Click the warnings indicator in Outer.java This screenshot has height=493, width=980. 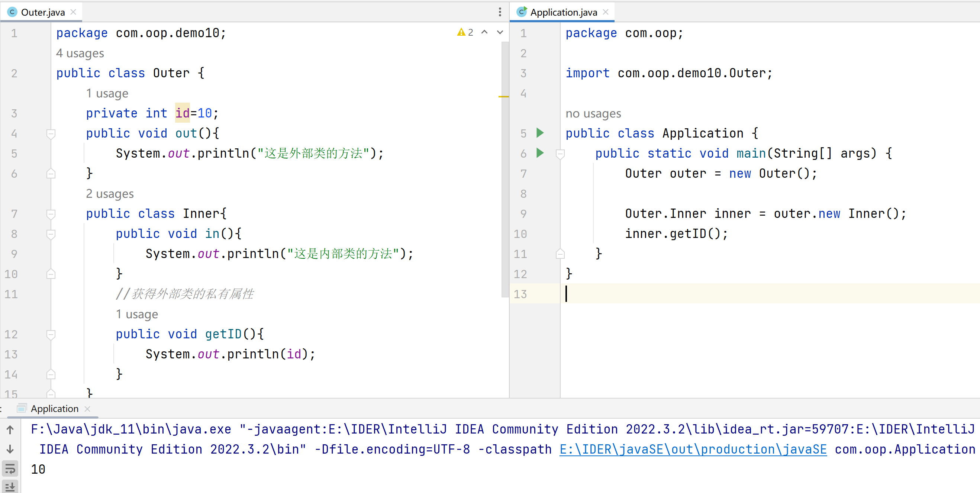click(x=465, y=32)
